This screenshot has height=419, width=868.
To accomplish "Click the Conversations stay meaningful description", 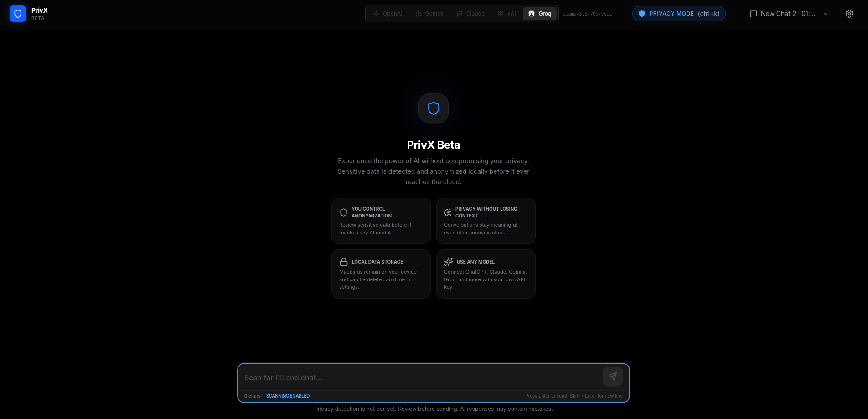I will tap(480, 229).
